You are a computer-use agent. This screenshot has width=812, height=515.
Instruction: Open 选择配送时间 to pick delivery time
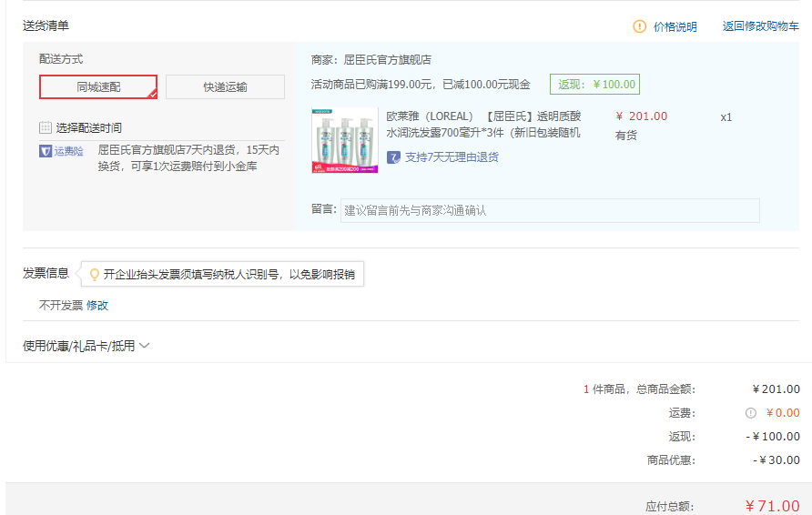click(x=88, y=128)
